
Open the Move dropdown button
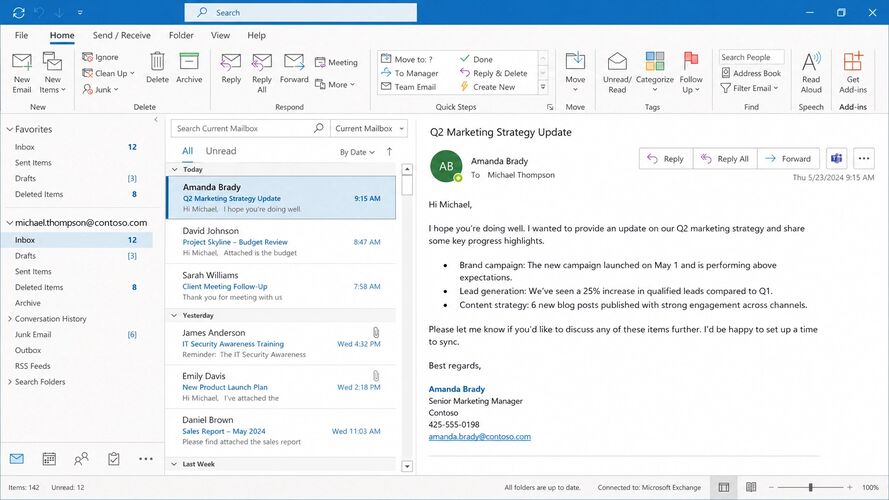575,73
